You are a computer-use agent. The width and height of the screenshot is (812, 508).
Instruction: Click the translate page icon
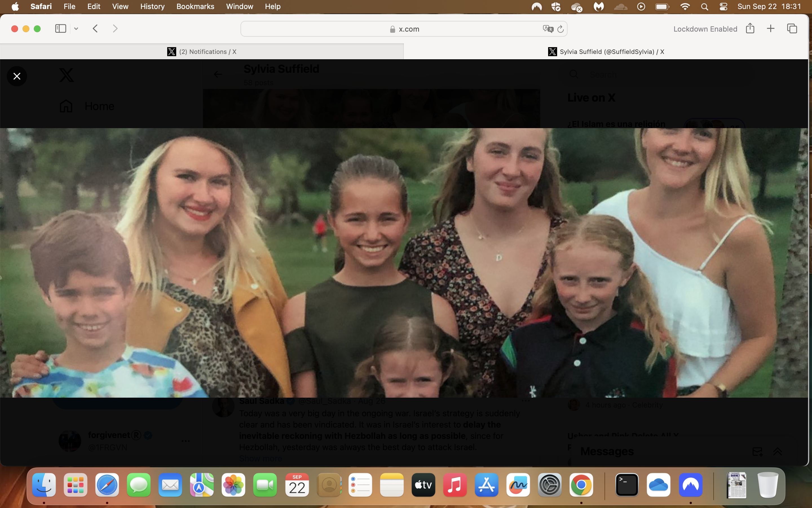(x=548, y=29)
